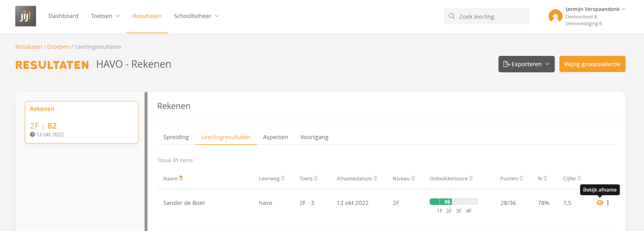The image size is (644, 231).
Task: Click the Zoek leerling search field
Action: coord(487,16)
